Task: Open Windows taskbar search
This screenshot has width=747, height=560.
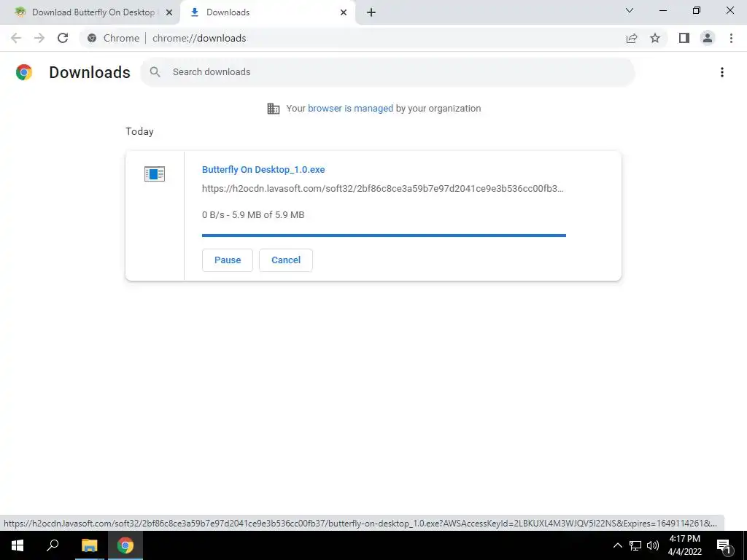Action: coord(53,545)
